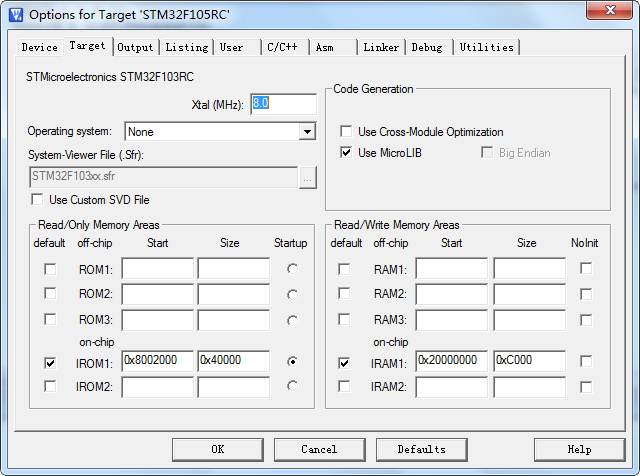Uncheck Use MicroLIB option
640x476 pixels.
coord(346,153)
